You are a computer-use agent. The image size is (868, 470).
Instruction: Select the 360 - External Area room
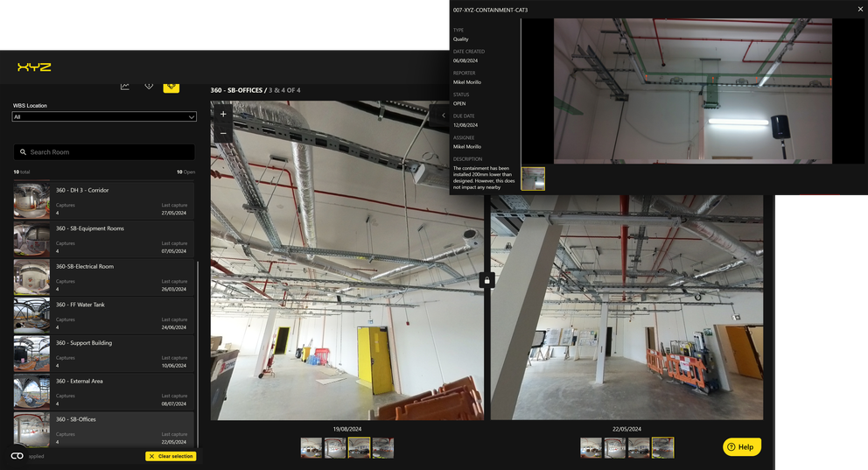[104, 392]
